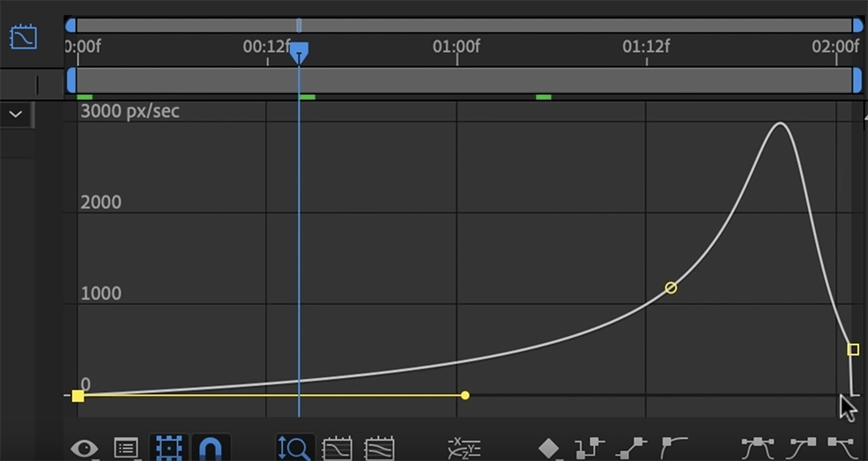The image size is (868, 461).
Task: Click the separate dimensions XYZ icon
Action: coord(464,449)
